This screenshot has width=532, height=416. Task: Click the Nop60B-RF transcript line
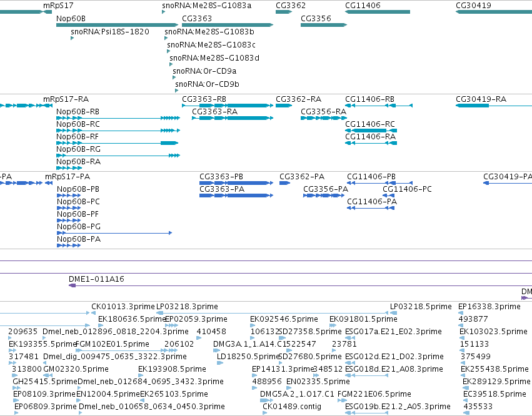pyautogui.click(x=118, y=143)
